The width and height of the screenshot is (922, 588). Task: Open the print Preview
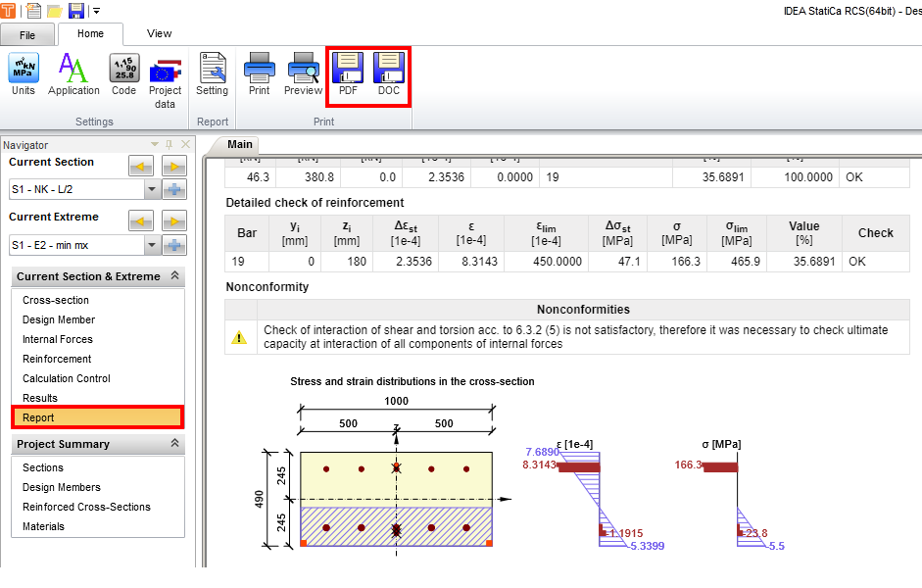coord(303,74)
